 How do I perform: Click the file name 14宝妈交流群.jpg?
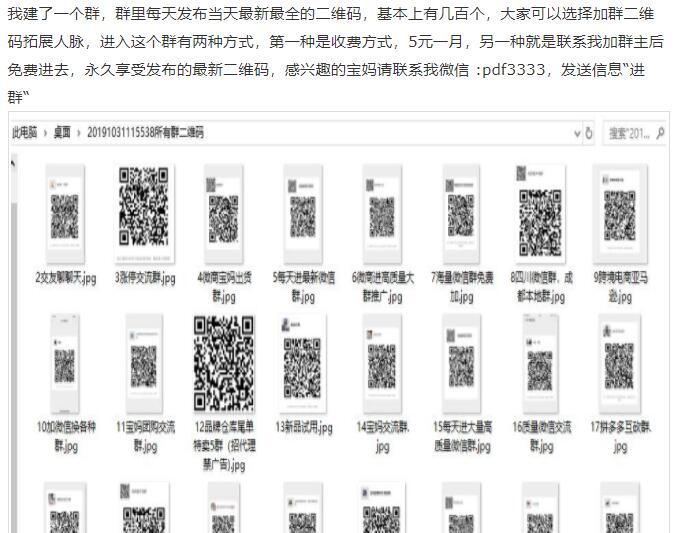tap(383, 436)
